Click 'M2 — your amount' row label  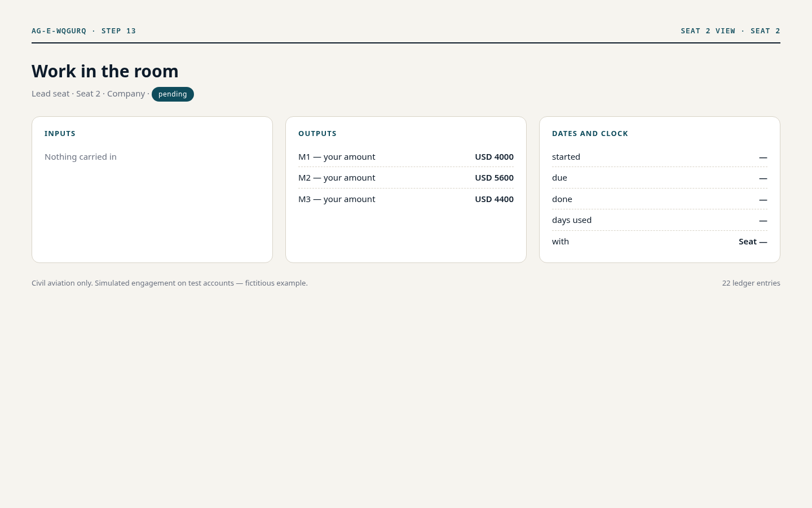(x=337, y=178)
